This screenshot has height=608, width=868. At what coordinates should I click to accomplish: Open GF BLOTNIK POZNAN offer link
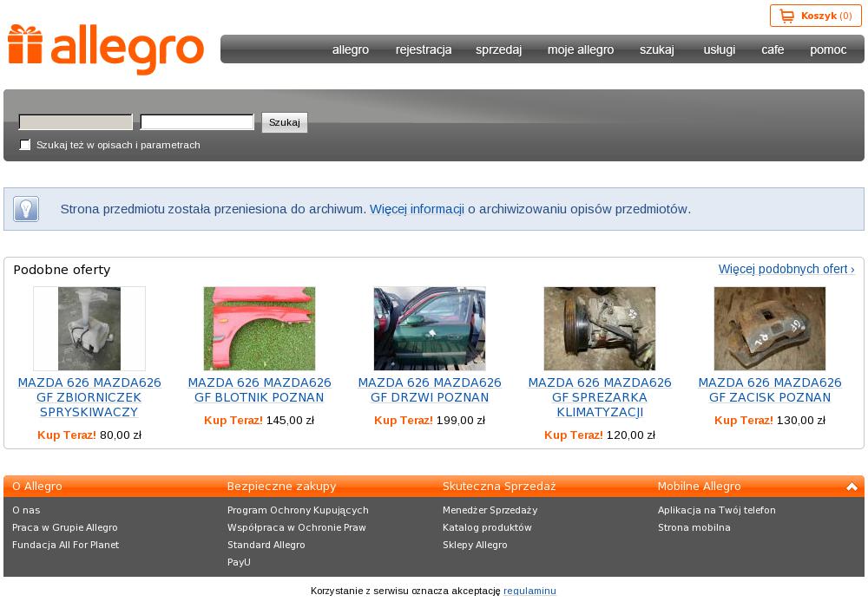tap(260, 390)
